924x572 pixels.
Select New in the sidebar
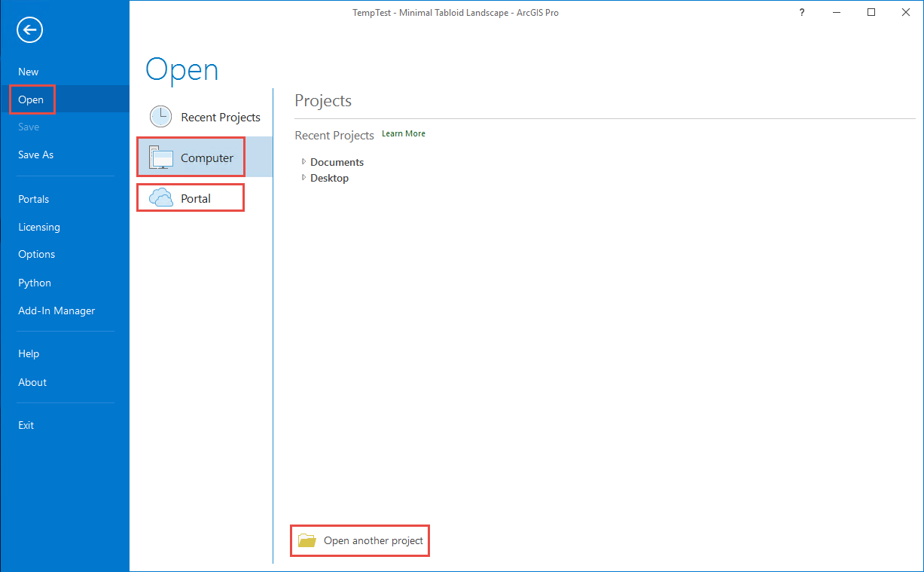pyautogui.click(x=29, y=72)
